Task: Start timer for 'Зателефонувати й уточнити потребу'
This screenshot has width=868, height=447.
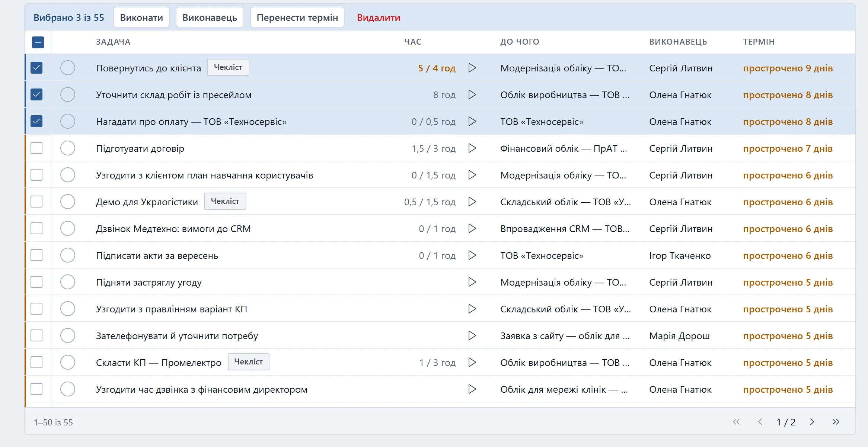Action: click(x=472, y=335)
